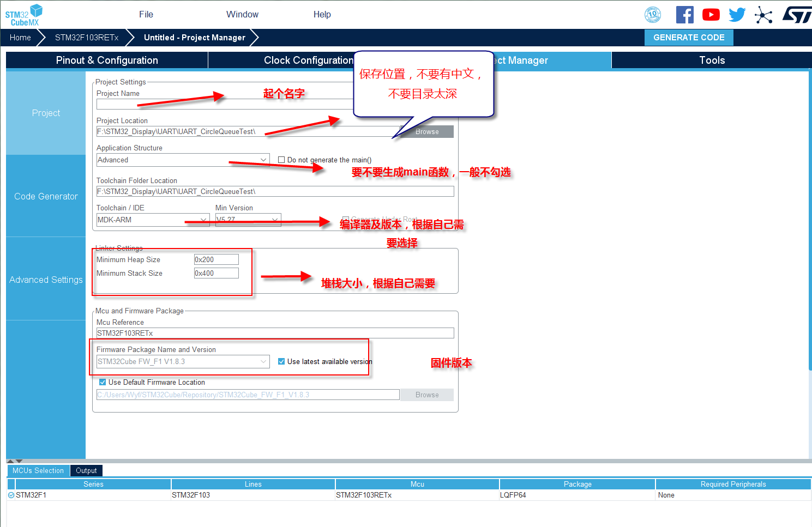Click the Project Location path field

click(248, 131)
